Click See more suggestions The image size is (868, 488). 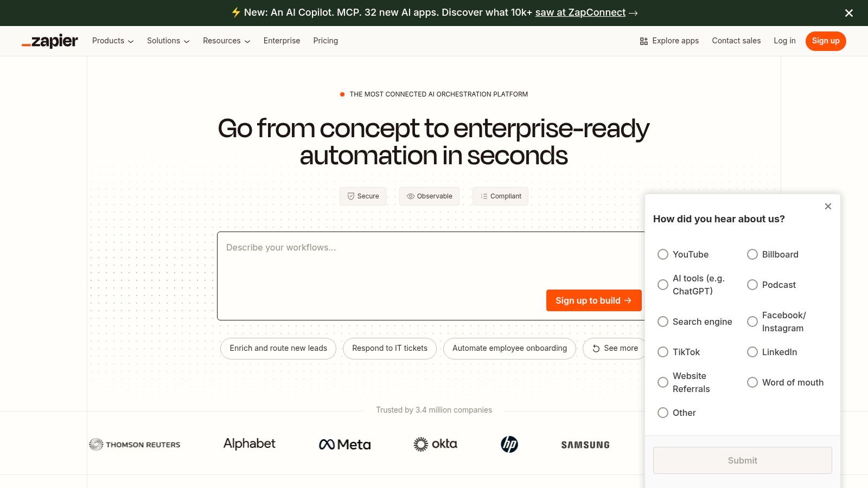[x=615, y=349]
